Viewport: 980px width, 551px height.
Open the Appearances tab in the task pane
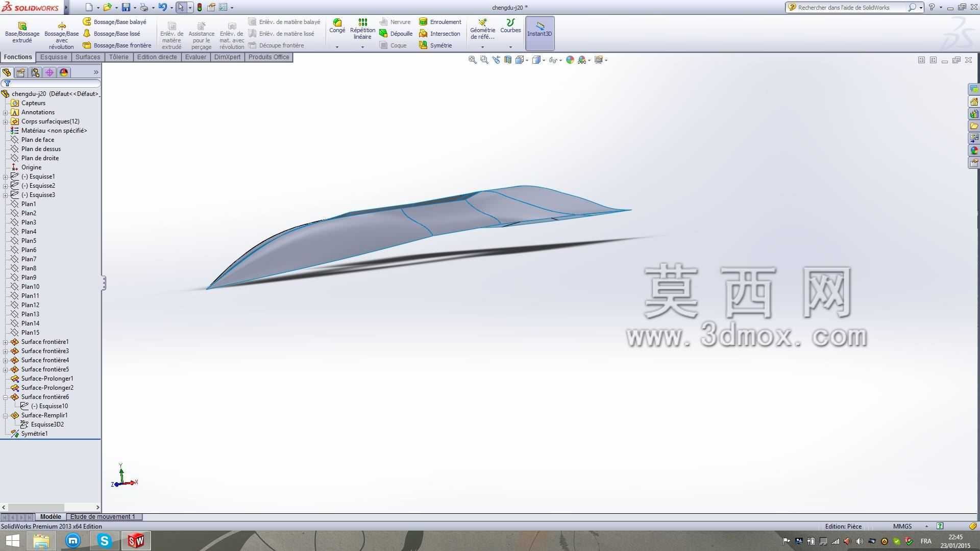tap(974, 151)
